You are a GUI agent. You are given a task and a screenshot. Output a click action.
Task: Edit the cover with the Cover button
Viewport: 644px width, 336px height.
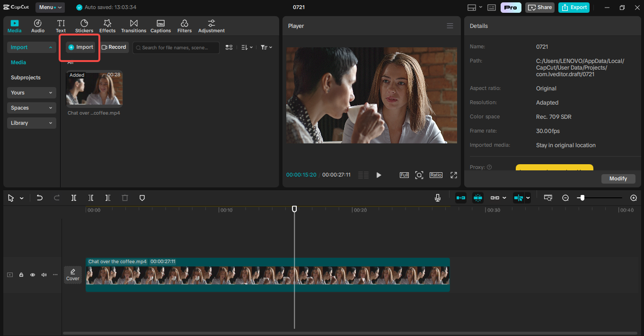[x=72, y=274]
